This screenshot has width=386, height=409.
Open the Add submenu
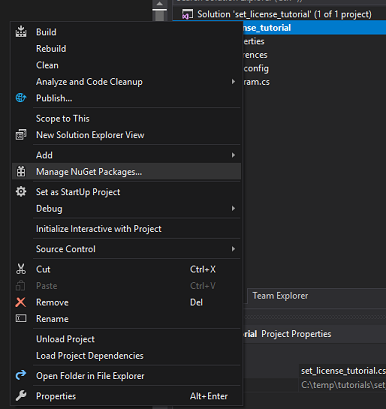point(126,155)
